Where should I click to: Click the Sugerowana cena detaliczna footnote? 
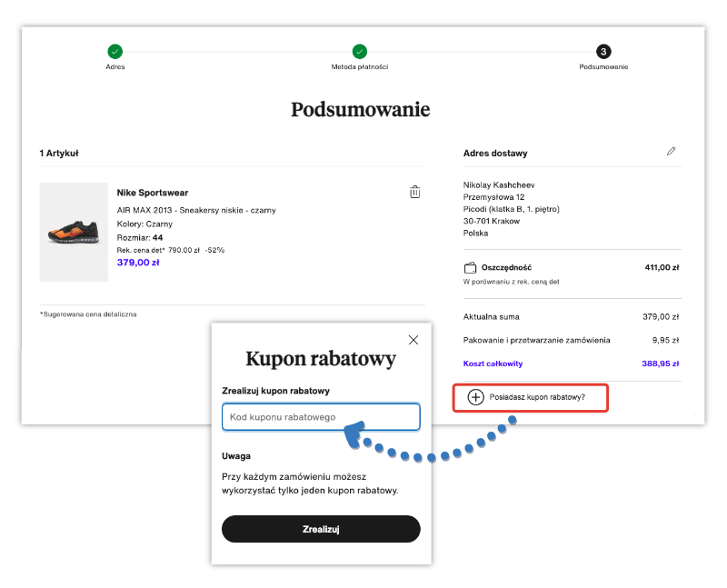point(87,314)
